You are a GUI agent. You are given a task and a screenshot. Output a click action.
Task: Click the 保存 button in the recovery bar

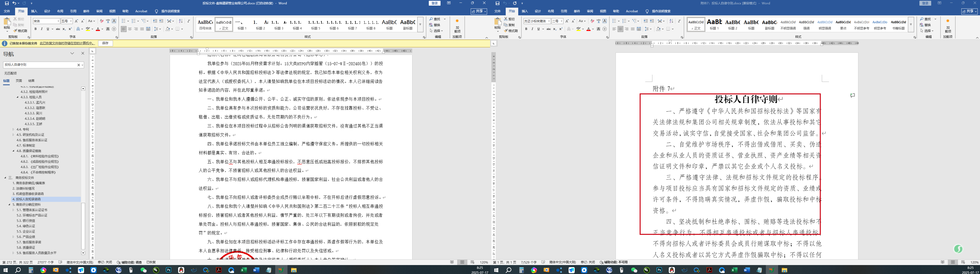pos(105,43)
